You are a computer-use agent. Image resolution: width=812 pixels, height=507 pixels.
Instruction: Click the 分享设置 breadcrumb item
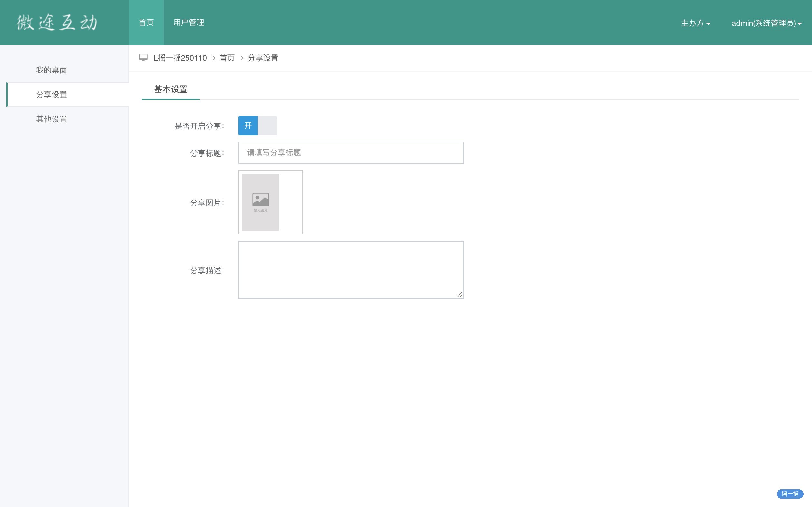point(263,58)
